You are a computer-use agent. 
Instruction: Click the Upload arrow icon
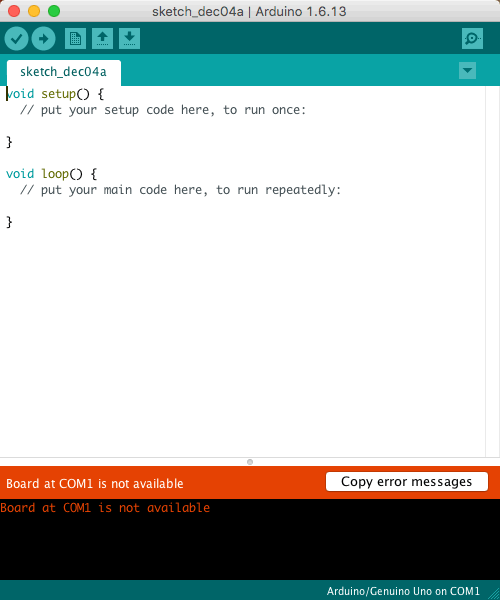(x=44, y=39)
